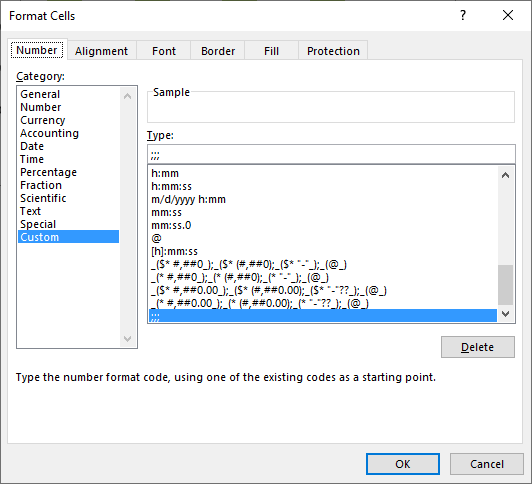Choose the Currency category

pos(69,120)
